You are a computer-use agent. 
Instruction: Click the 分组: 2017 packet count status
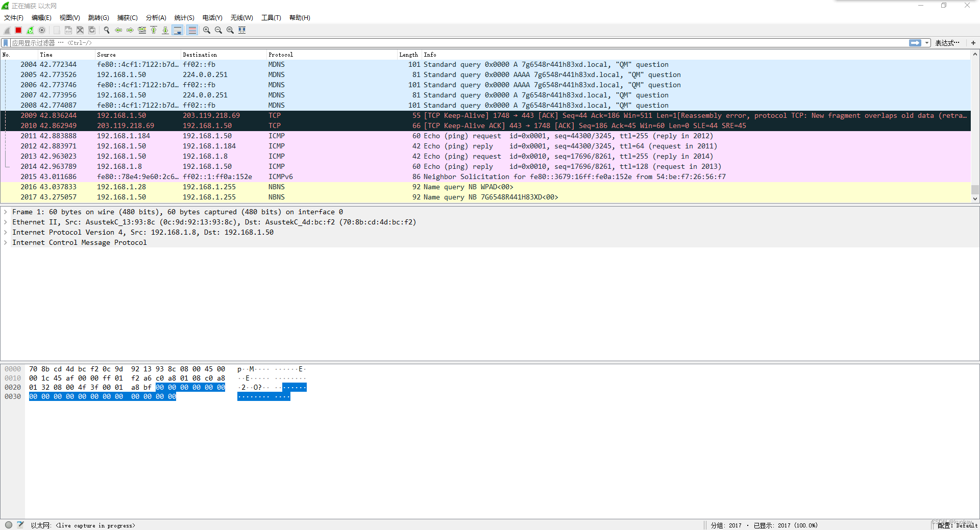click(726, 525)
